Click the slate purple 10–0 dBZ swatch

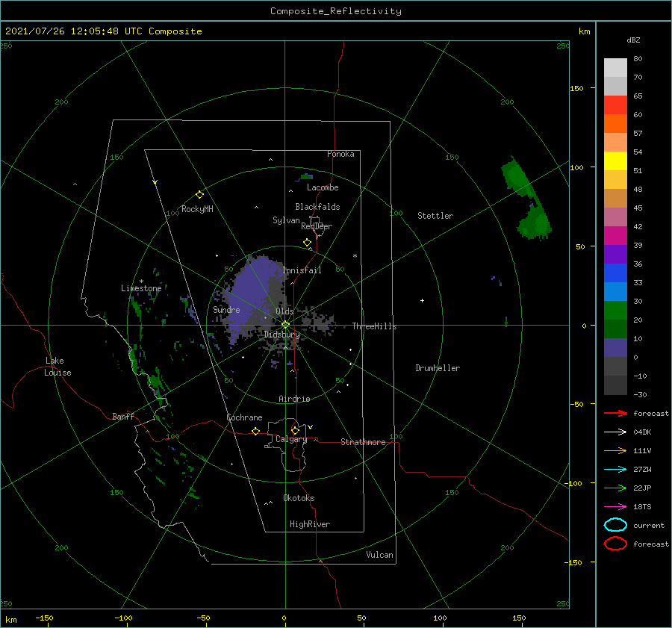tap(615, 348)
